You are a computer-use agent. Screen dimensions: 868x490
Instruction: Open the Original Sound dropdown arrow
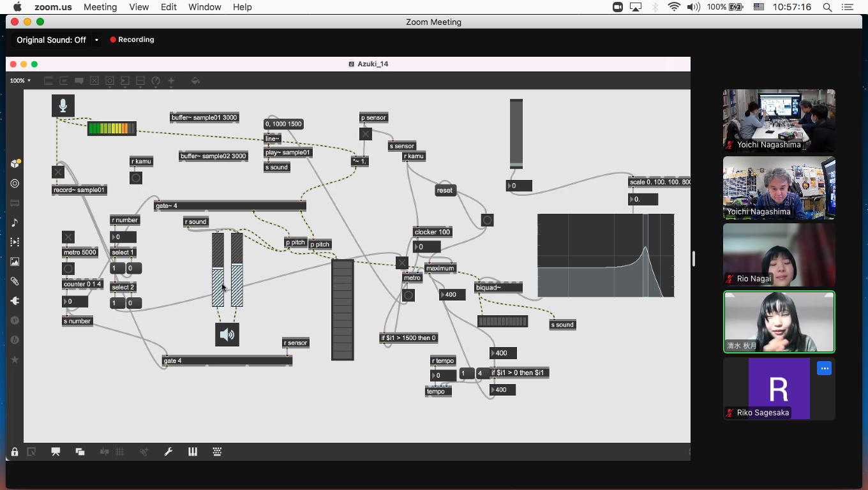96,40
